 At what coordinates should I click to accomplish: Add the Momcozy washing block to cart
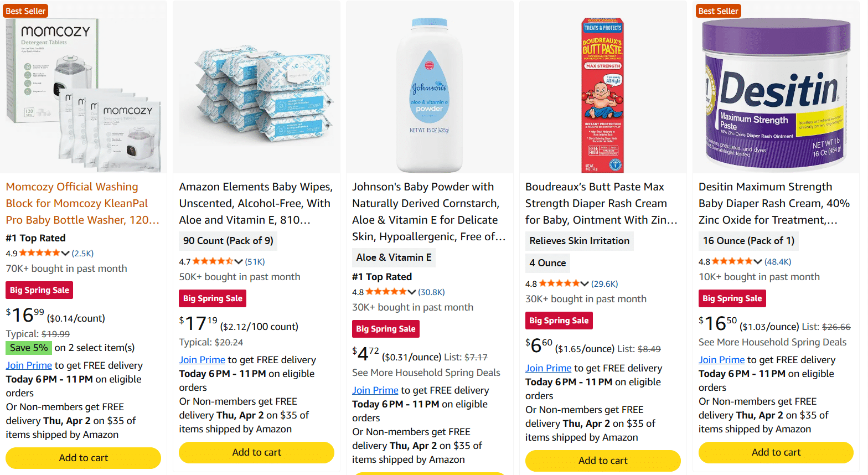(x=84, y=458)
